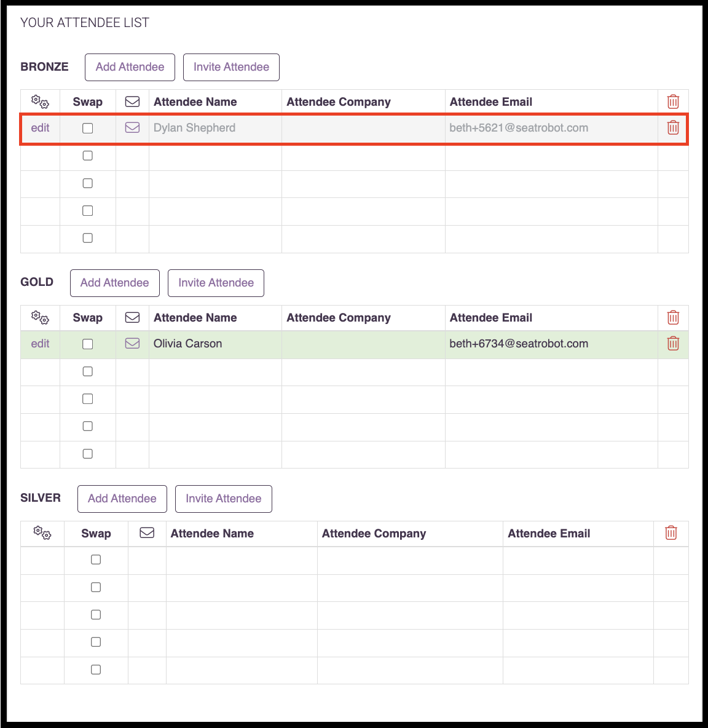Check the swap box in the last Silver row
This screenshot has height=728, width=708.
pos(96,670)
